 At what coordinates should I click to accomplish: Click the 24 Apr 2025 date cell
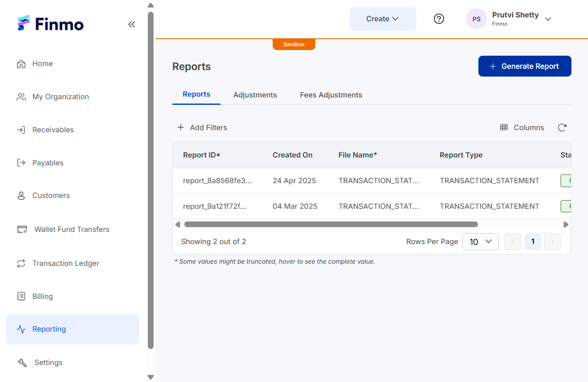click(x=294, y=181)
